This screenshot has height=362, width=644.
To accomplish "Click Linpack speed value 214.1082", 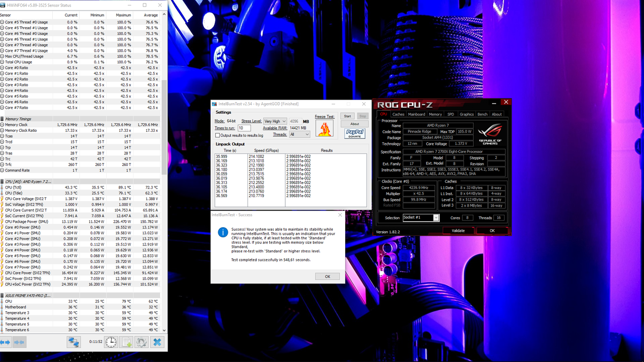I will [x=256, y=156].
